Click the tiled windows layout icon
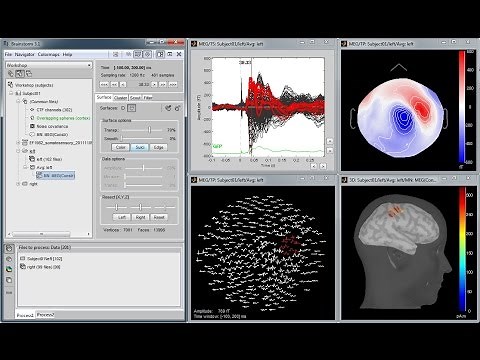This screenshot has height=360, width=480. pos(170,54)
